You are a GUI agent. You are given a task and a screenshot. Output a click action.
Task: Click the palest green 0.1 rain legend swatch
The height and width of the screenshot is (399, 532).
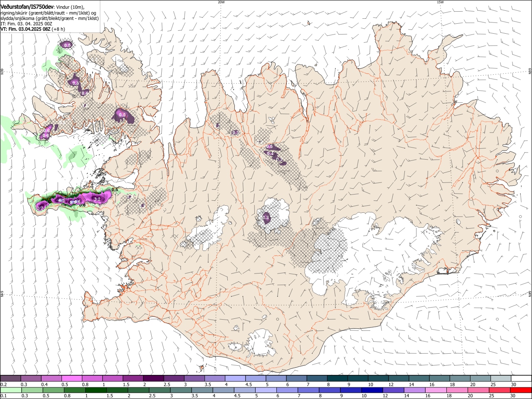point(11,390)
